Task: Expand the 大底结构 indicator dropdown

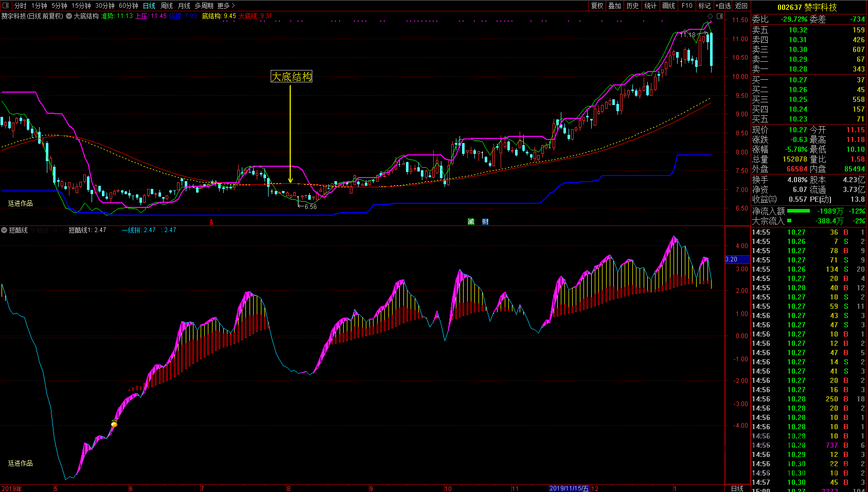Action: pos(69,16)
